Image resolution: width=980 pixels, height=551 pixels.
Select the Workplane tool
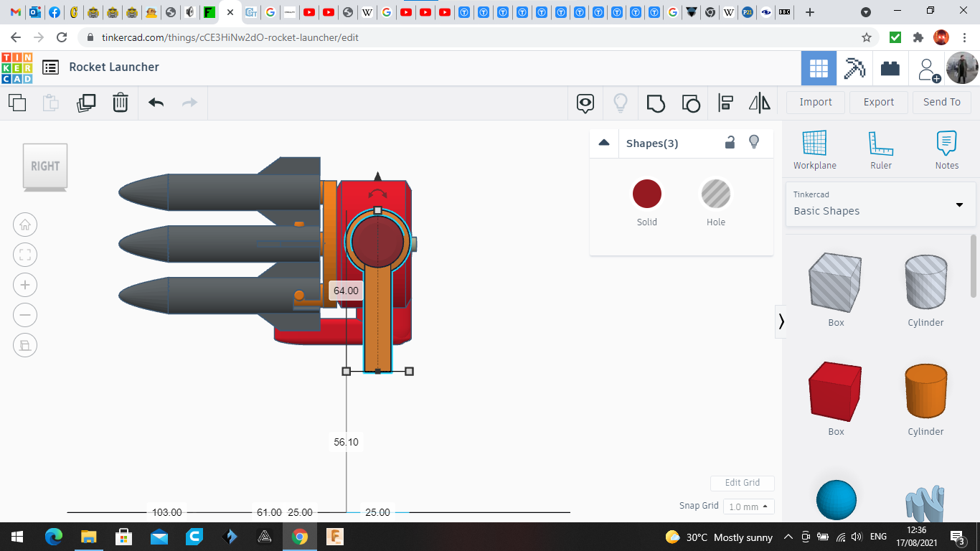(814, 150)
